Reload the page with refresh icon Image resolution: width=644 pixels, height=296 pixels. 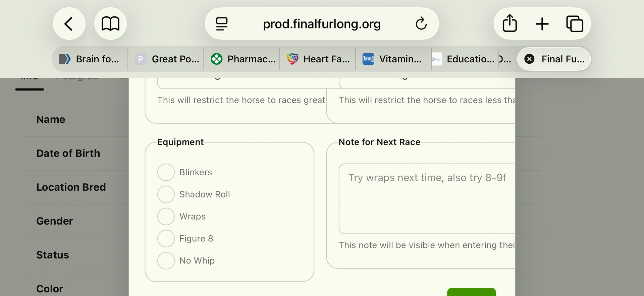(421, 24)
